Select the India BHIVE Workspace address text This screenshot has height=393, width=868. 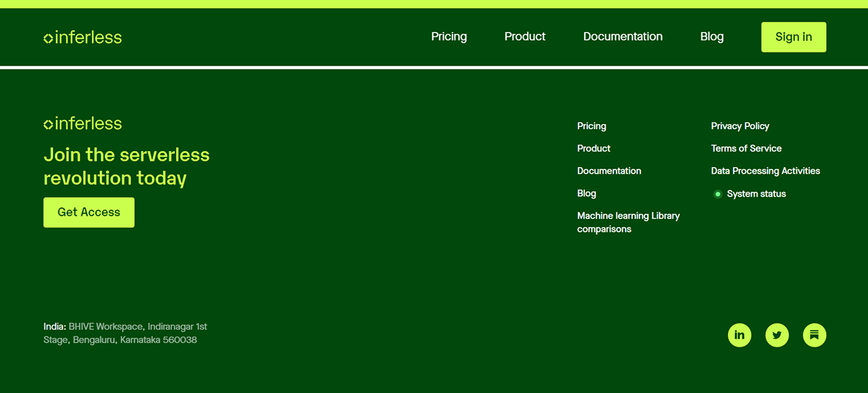pos(125,333)
